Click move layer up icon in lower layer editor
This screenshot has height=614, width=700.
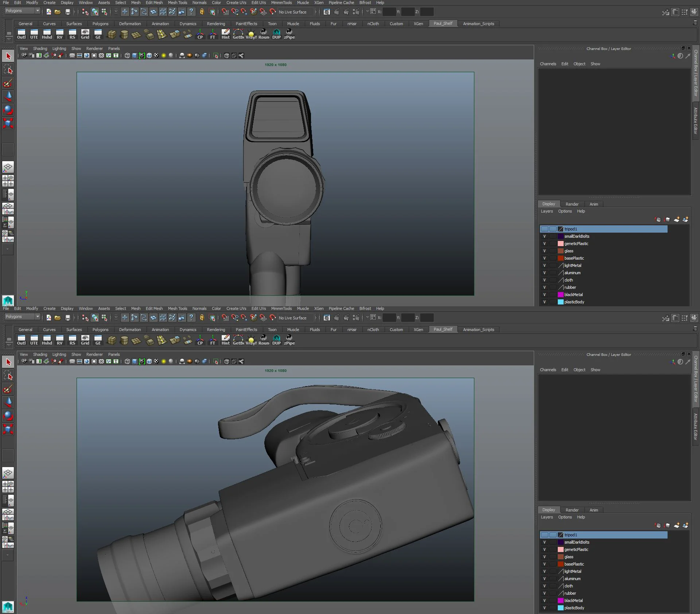(658, 525)
